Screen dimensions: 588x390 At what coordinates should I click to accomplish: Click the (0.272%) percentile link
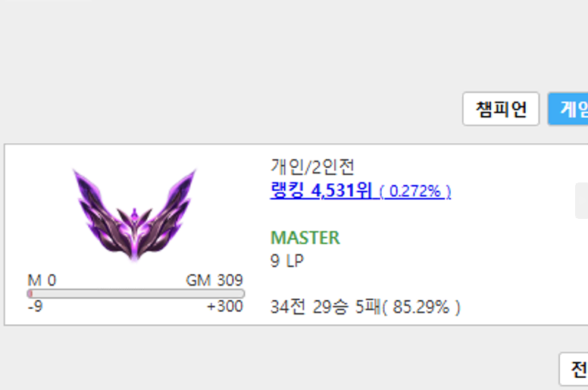pos(415,192)
